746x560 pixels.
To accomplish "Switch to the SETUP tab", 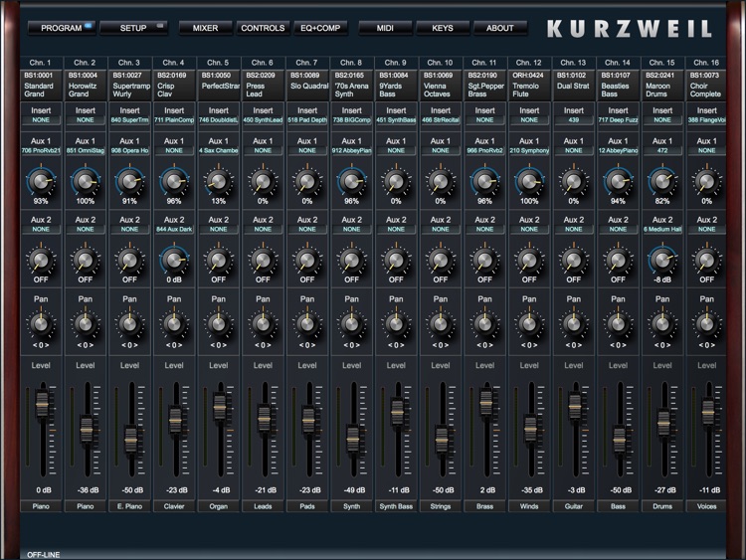I will click(x=133, y=28).
